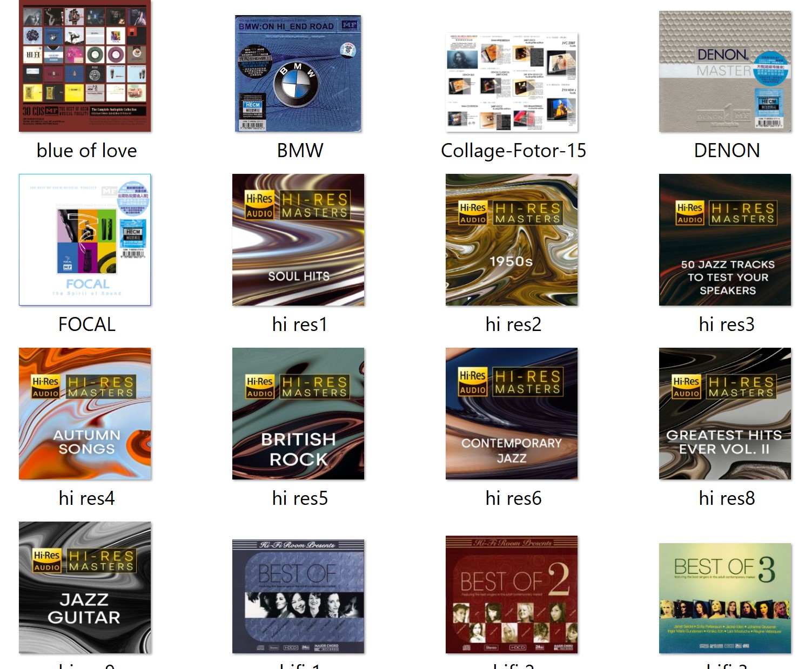Open the BMW album cover image
Image resolution: width=812 pixels, height=669 pixels.
point(298,73)
